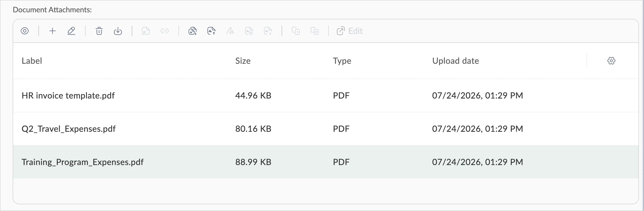The image size is (644, 211).
Task: Click the pencil edit icon
Action: click(71, 31)
